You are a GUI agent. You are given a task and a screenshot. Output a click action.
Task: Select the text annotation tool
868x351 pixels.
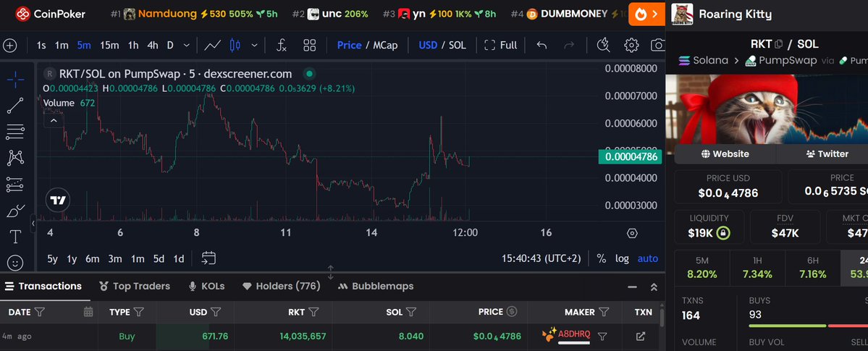[15, 237]
